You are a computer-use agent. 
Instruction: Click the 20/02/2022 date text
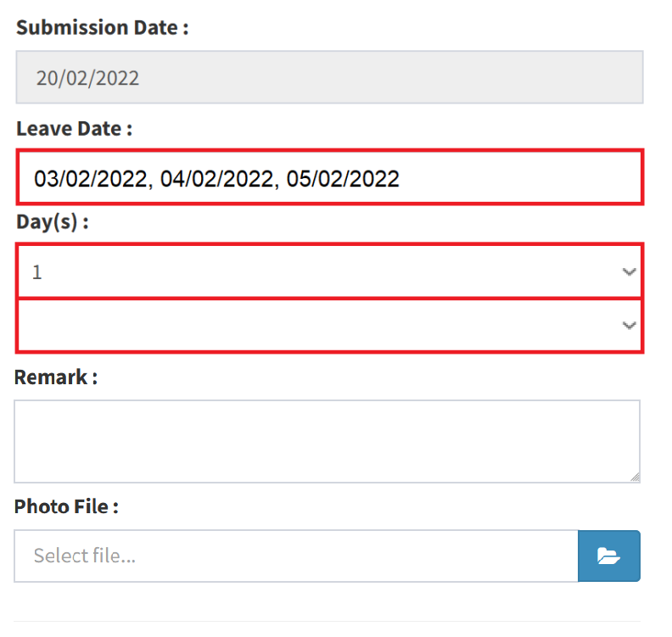click(x=87, y=78)
